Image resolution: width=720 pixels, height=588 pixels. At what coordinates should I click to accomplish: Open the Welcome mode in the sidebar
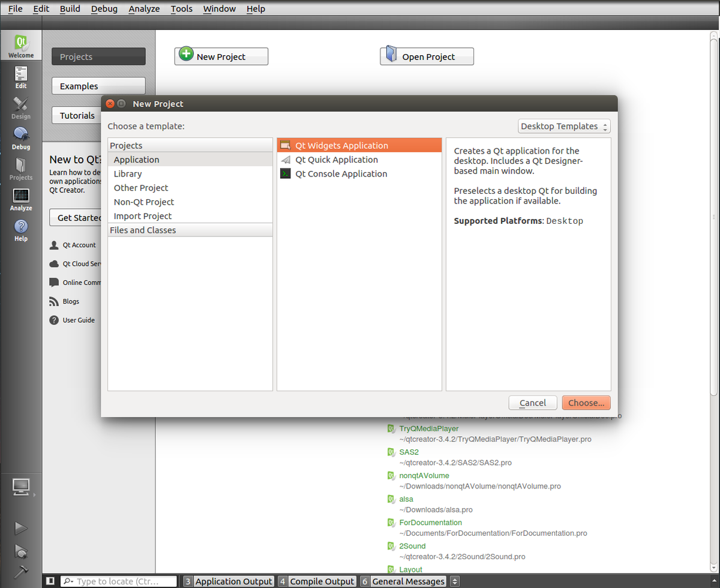pos(21,44)
